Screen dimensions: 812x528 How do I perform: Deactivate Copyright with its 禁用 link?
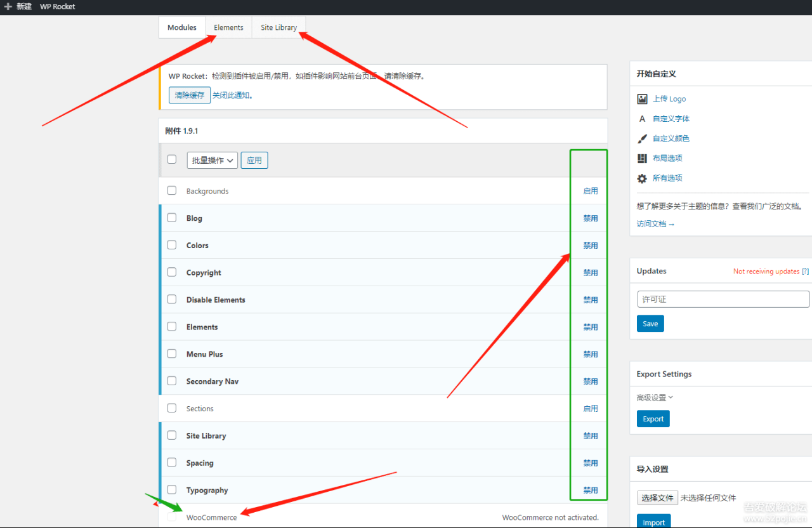tap(591, 273)
